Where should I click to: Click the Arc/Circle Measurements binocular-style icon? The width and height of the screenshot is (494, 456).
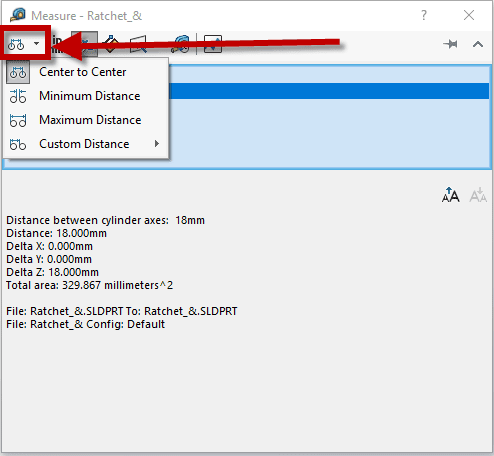tap(16, 44)
